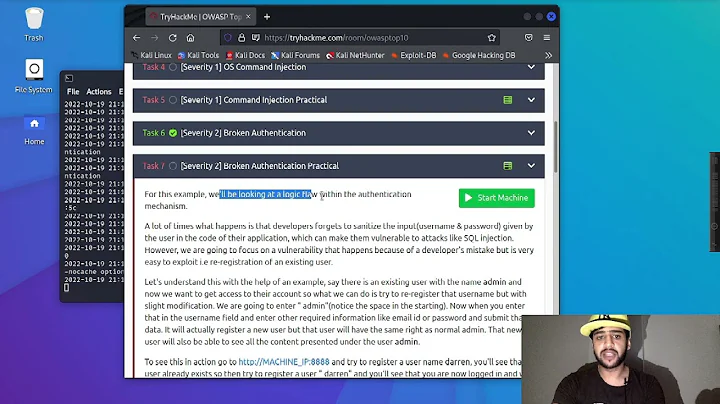This screenshot has width=720, height=404.
Task: Click the Task 5 Command Injection Practical title
Action: point(253,100)
